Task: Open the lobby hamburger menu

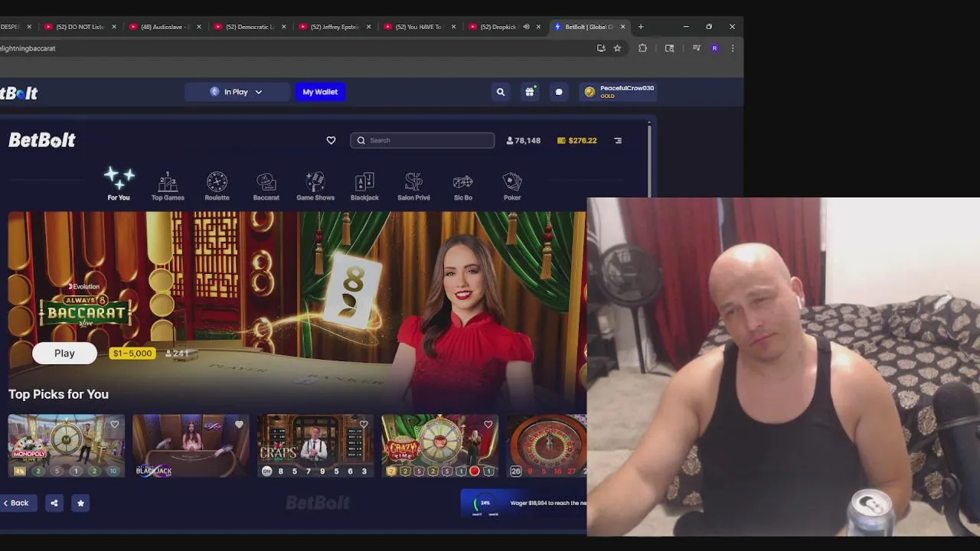Action: point(618,140)
